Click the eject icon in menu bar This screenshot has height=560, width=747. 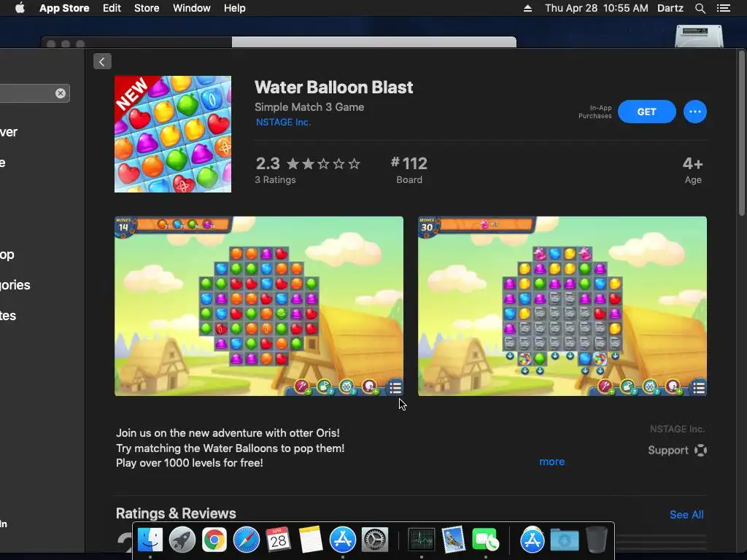527,8
